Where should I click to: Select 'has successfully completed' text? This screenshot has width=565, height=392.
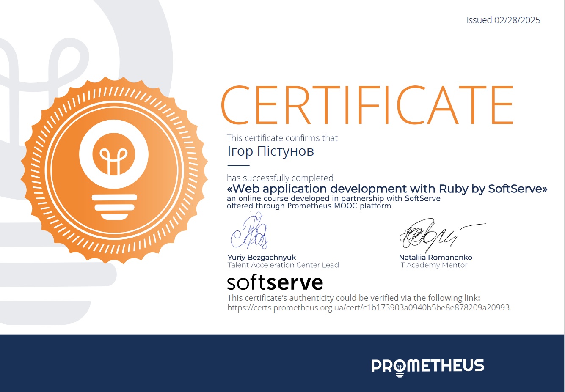point(280,178)
